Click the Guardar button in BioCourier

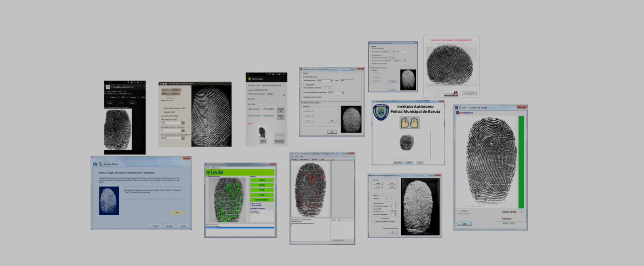279,141
